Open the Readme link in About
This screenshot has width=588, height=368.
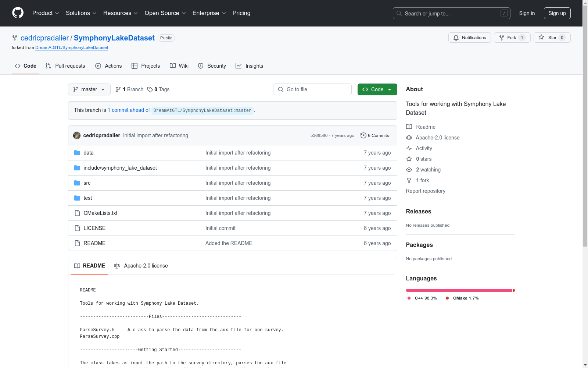421,127
